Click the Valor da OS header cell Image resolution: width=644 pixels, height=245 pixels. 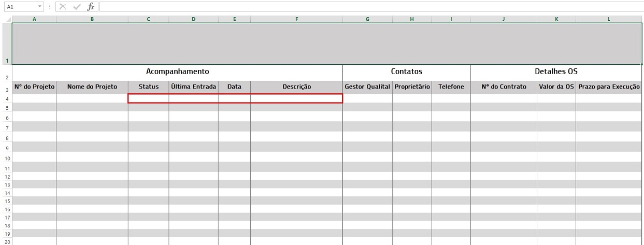[x=556, y=87]
